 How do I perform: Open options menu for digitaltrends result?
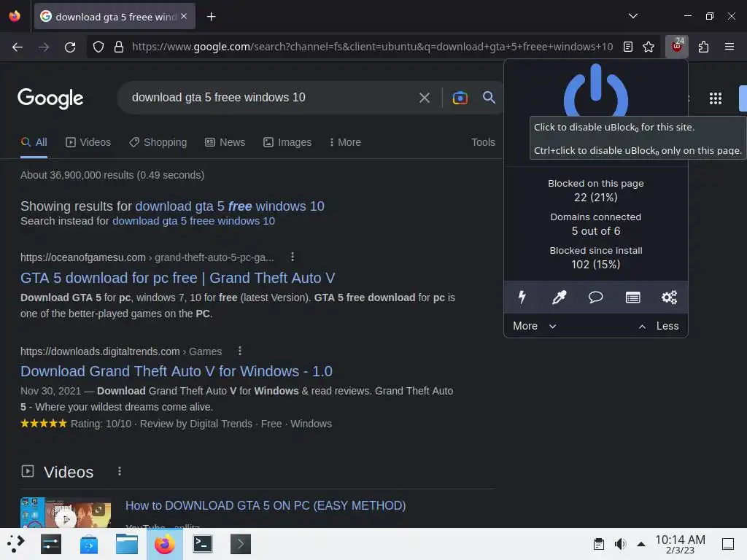(x=239, y=351)
